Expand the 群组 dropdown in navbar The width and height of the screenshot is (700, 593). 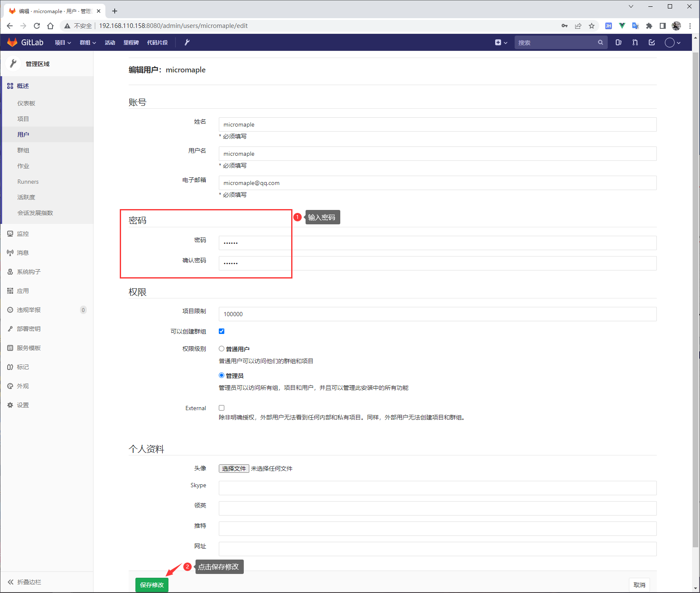coord(88,42)
